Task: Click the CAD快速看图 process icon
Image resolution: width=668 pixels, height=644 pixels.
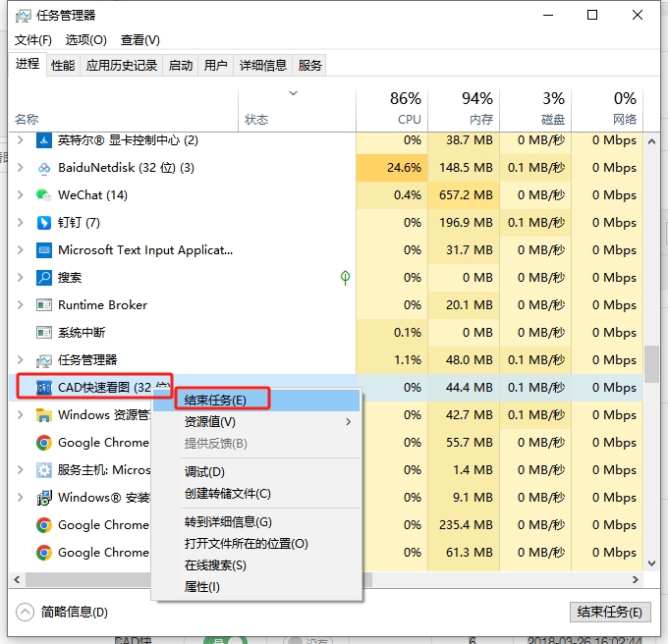Action: 44,388
